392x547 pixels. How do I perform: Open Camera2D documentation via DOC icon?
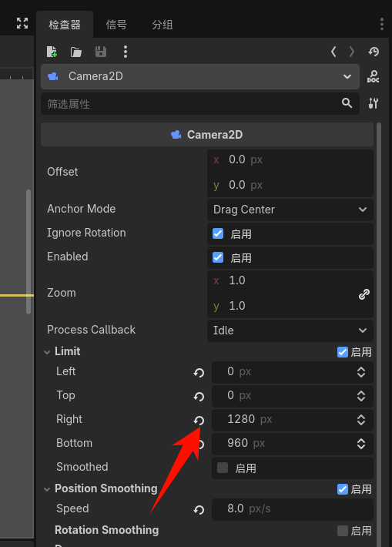pyautogui.click(x=374, y=76)
